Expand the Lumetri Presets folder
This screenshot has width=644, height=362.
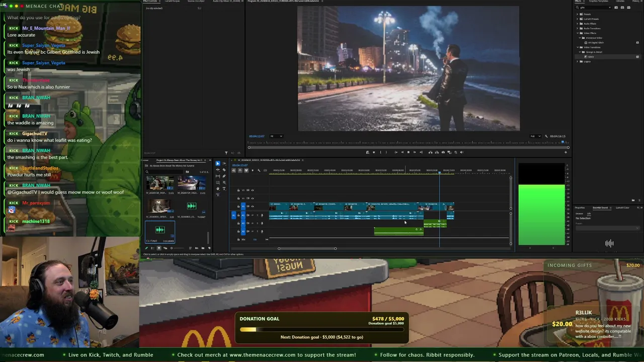pos(578,19)
